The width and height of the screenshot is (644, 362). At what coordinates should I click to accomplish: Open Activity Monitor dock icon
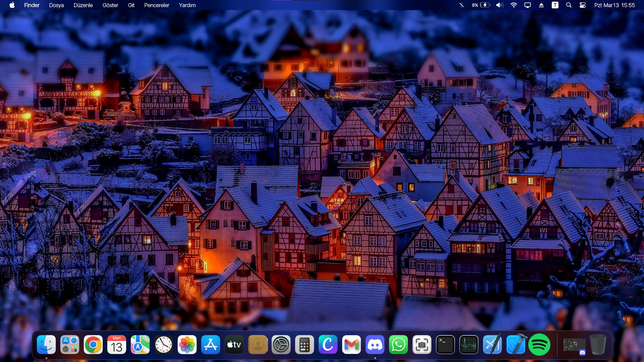click(469, 345)
